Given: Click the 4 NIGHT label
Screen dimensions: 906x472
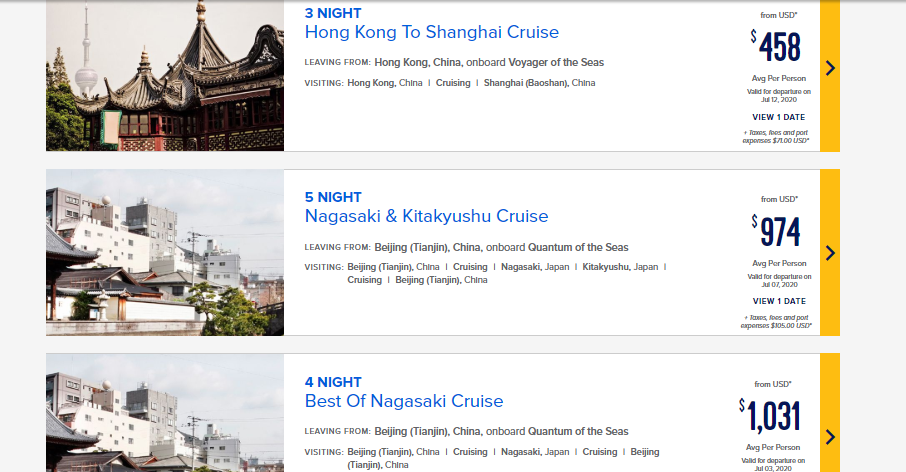Looking at the screenshot, I should (333, 382).
